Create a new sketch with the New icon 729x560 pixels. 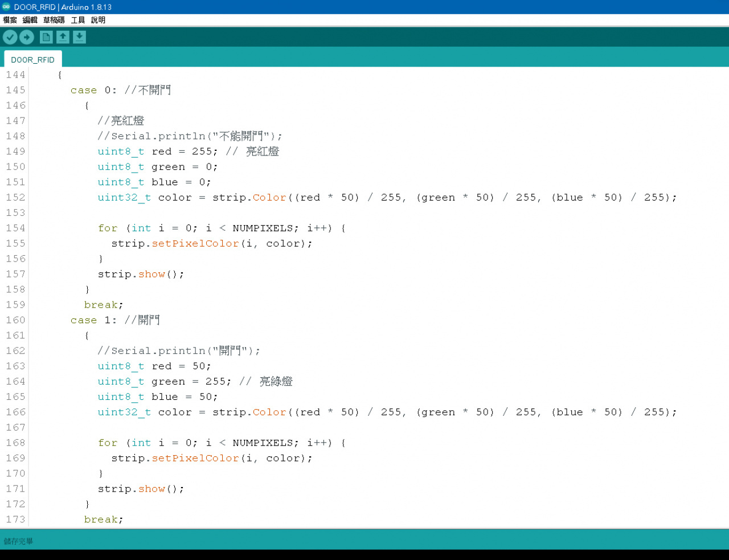(46, 37)
